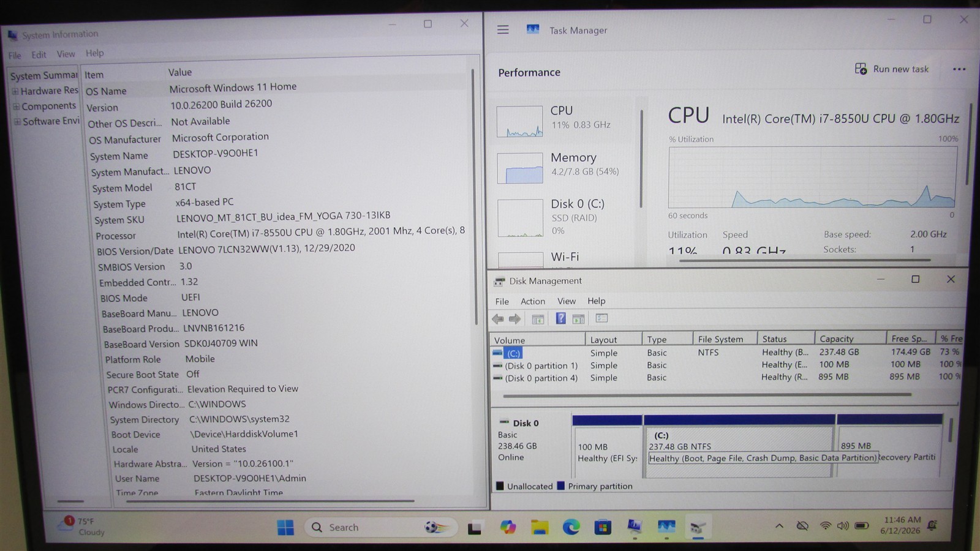Viewport: 980px width, 551px height.
Task: Select the (C:) volume row
Action: click(x=726, y=353)
